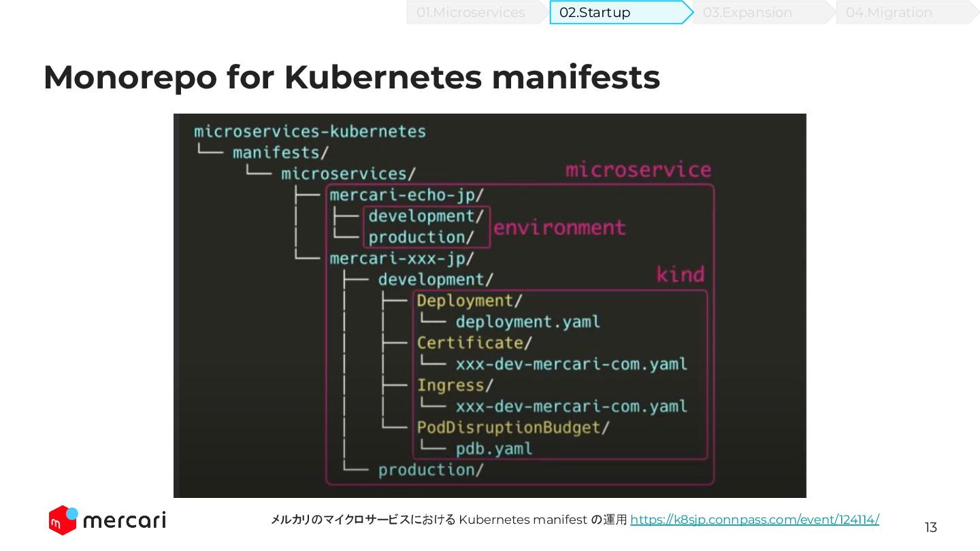
Task: Open the k8sjp.connpass.com event link
Action: [755, 520]
